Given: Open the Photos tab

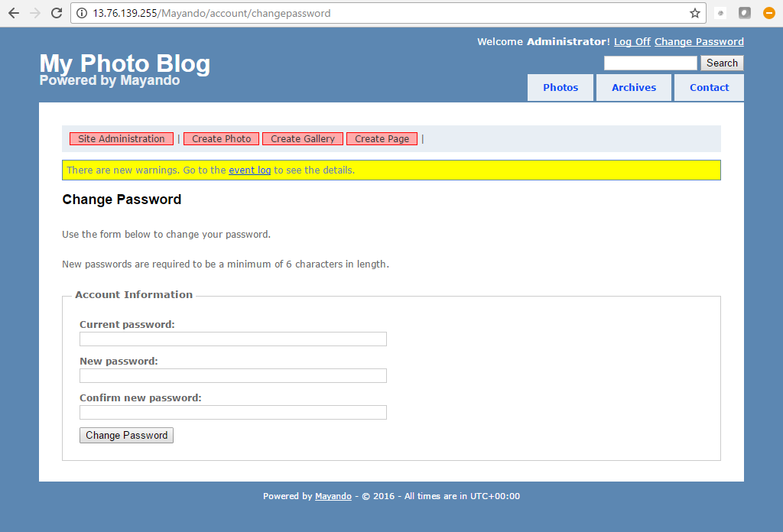Looking at the screenshot, I should [x=560, y=88].
